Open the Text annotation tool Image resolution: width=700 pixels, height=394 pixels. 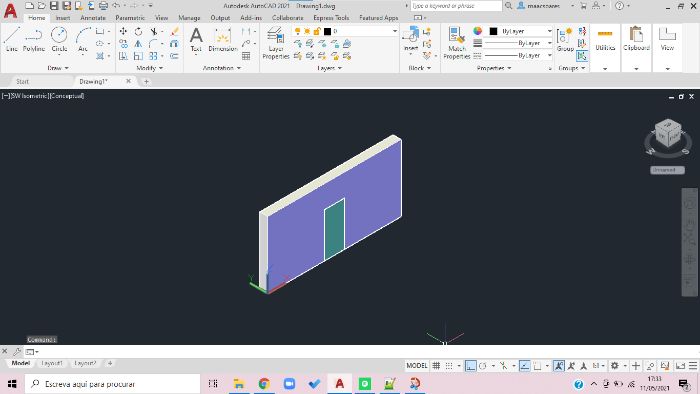[196, 39]
